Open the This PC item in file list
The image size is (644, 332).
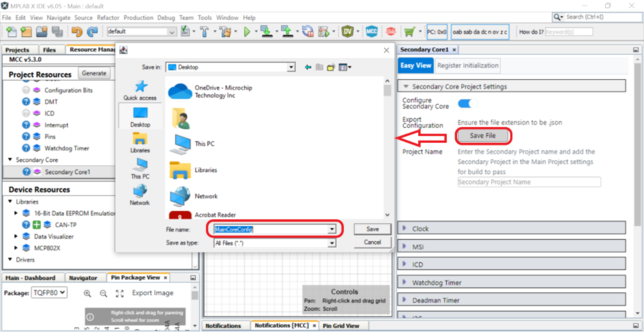click(x=192, y=143)
